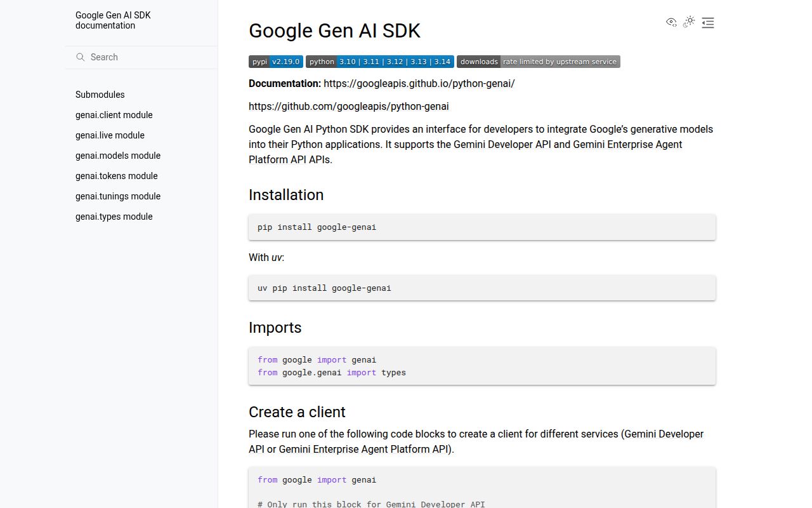Click the 'Only run this block' comment line
The width and height of the screenshot is (812, 508).
(371, 504)
